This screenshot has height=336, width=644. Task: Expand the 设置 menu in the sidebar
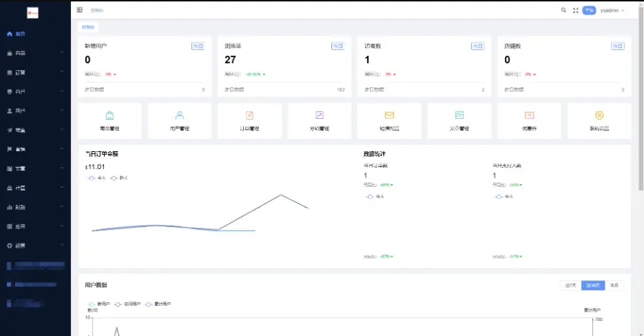pyautogui.click(x=34, y=246)
